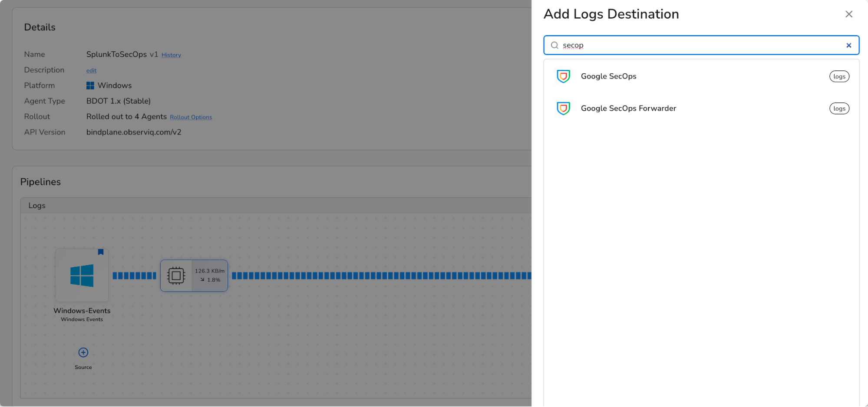Open the History for SplunkToSecOps
The image size is (868, 407).
click(171, 55)
